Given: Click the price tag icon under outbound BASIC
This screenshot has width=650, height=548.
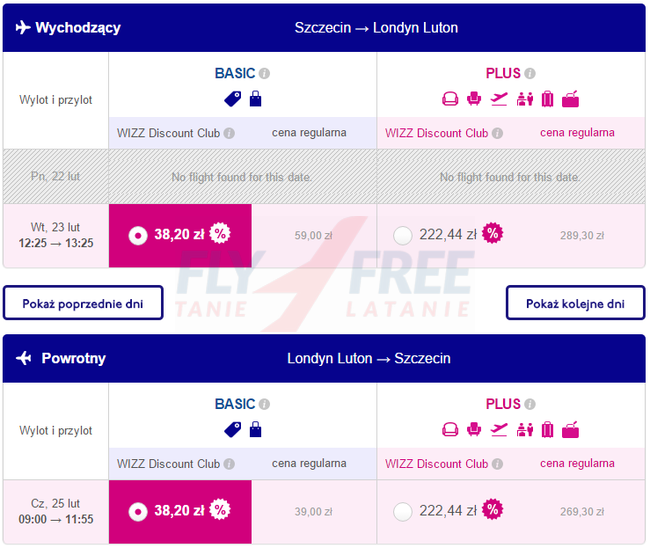Looking at the screenshot, I should click(x=233, y=98).
